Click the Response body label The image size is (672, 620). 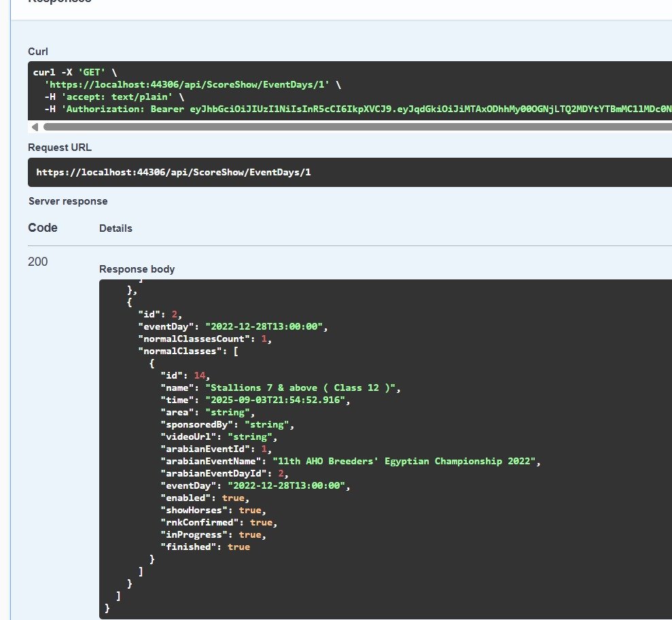pyautogui.click(x=137, y=269)
